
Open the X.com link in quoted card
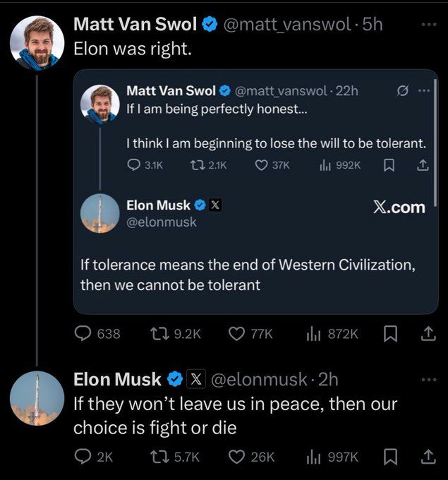pos(398,206)
